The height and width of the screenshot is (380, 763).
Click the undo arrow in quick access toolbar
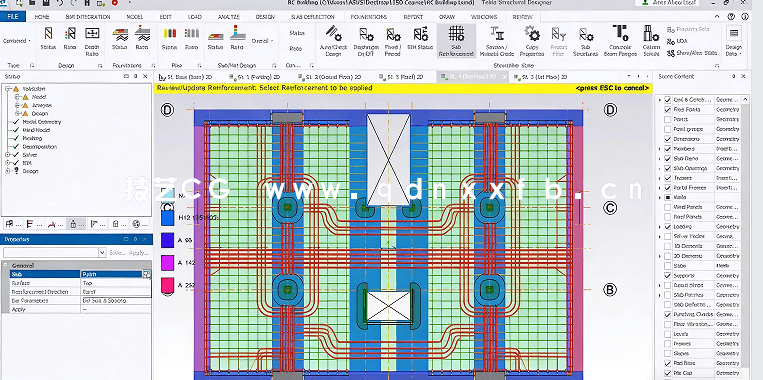[60, 3]
